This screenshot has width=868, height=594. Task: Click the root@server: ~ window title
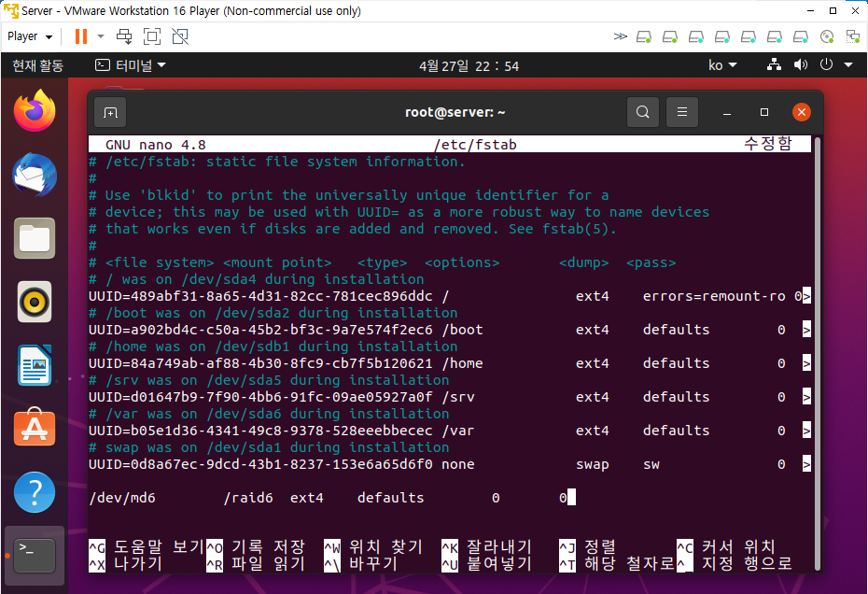[455, 112]
